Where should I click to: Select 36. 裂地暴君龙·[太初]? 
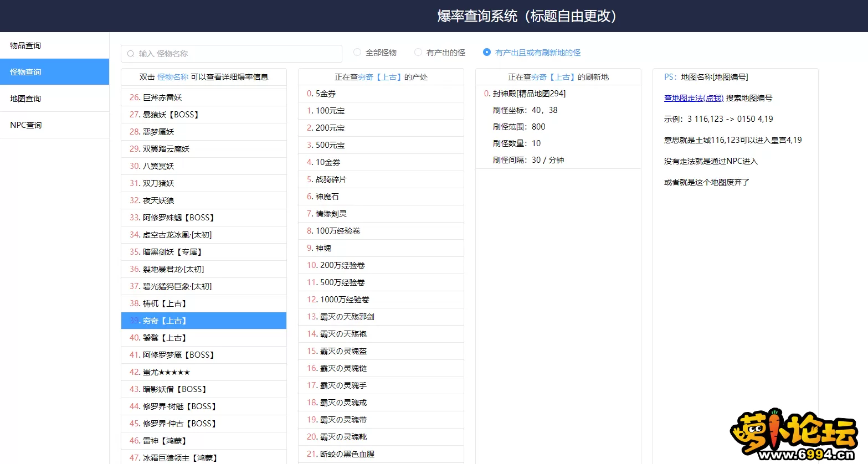204,269
